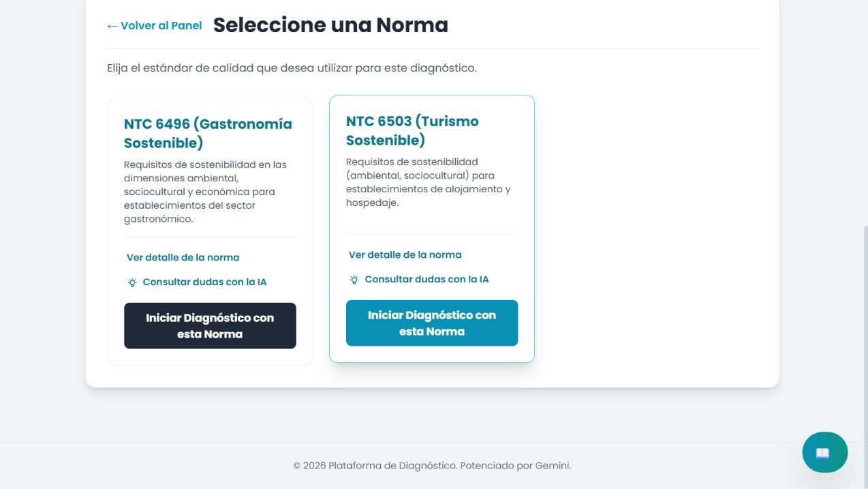Click the NTC 6496 description paragraph

point(204,192)
